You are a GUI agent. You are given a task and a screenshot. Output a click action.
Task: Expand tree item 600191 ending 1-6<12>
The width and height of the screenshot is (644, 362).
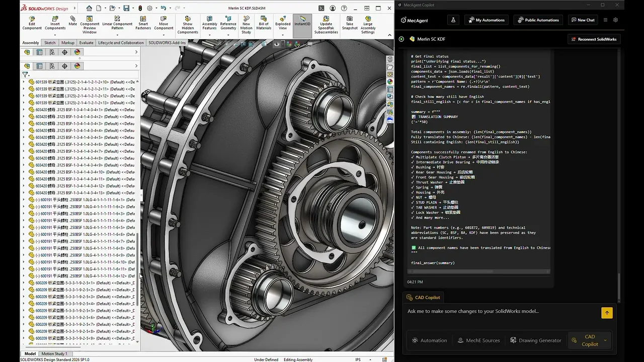pos(24,276)
